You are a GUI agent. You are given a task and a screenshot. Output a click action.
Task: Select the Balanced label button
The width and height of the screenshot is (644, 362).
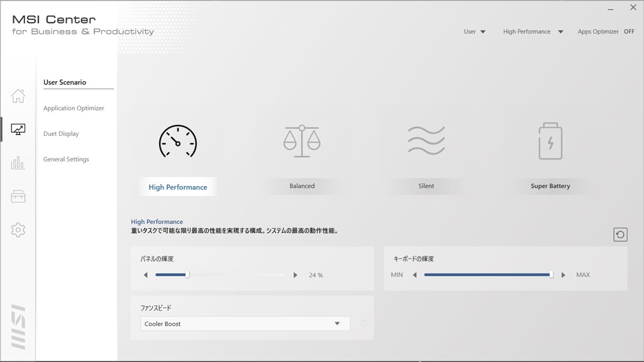point(302,186)
